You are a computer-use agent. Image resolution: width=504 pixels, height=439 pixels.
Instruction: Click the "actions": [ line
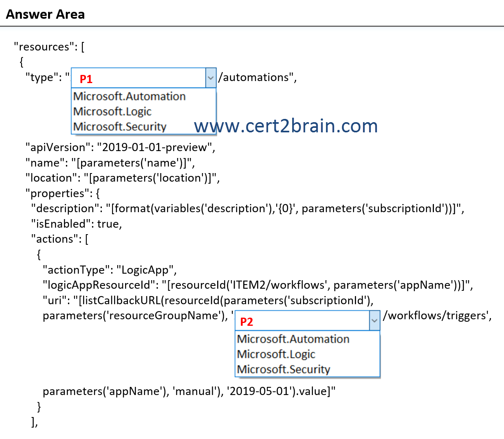[60, 239]
